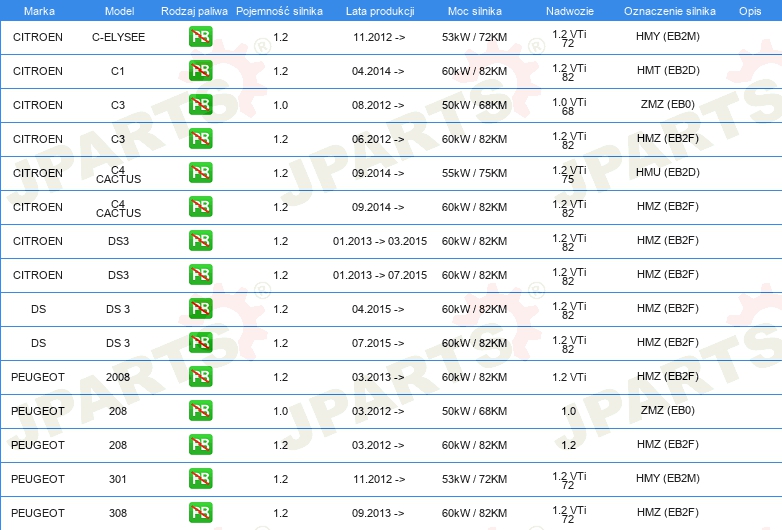
Task: Click CITROEN in the C1 row
Action: click(38, 71)
